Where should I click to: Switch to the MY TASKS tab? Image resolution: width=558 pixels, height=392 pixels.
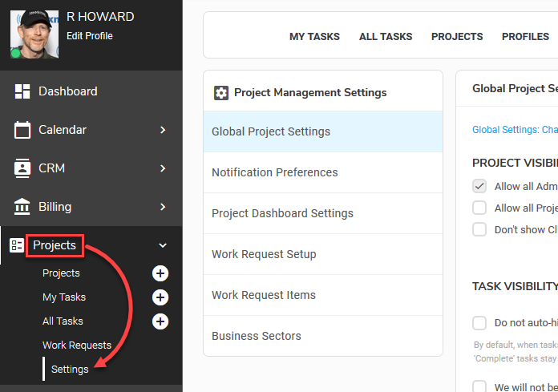point(314,37)
